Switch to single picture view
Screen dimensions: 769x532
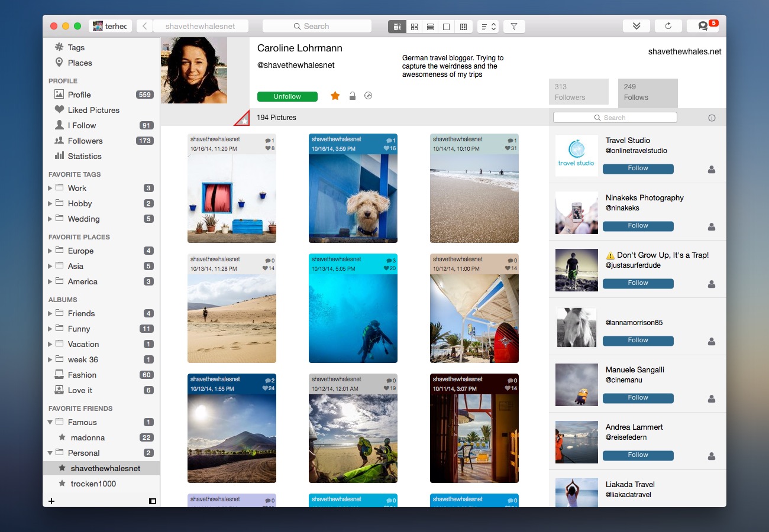(447, 27)
